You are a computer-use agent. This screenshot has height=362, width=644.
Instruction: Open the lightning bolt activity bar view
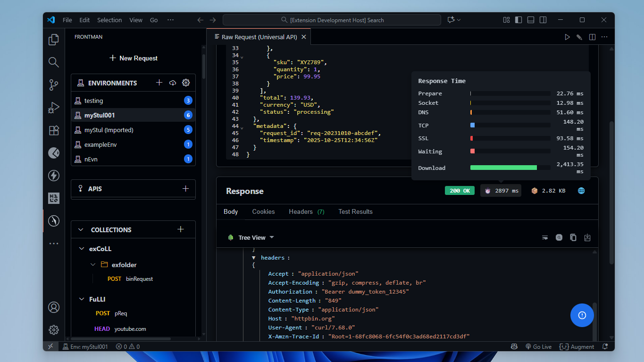point(54,176)
